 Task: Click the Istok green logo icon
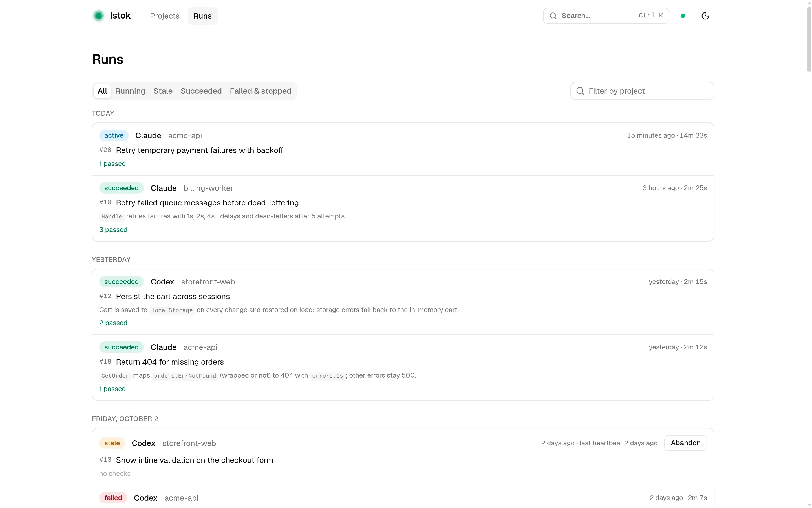(98, 16)
